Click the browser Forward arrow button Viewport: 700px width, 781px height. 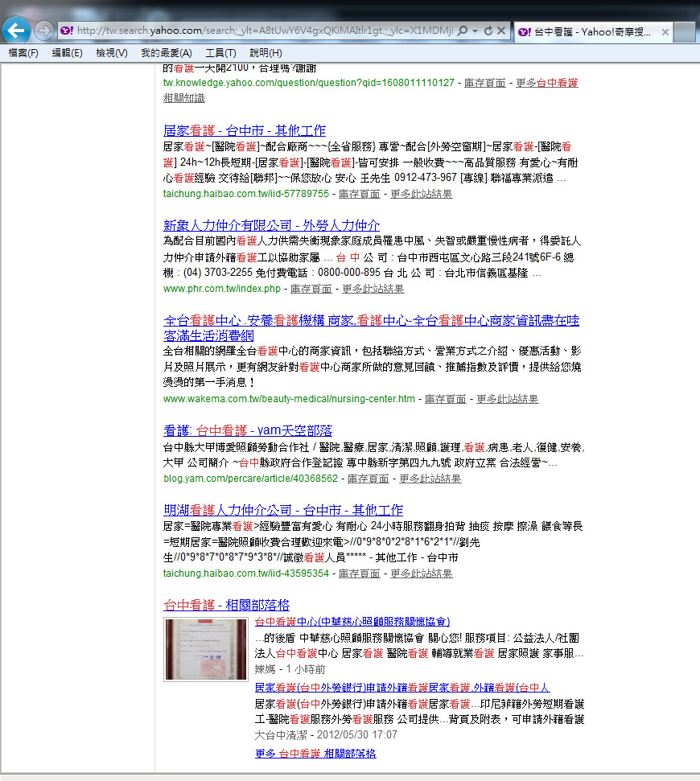pyautogui.click(x=43, y=31)
